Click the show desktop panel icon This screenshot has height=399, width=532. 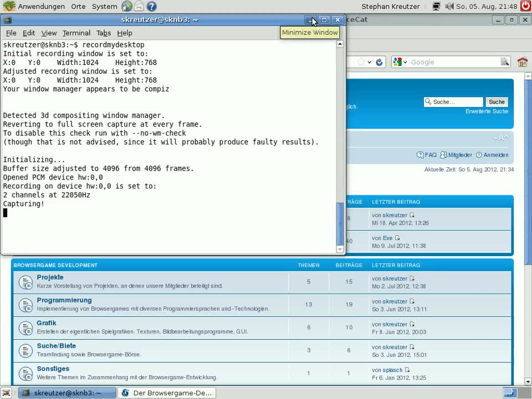pos(6,393)
